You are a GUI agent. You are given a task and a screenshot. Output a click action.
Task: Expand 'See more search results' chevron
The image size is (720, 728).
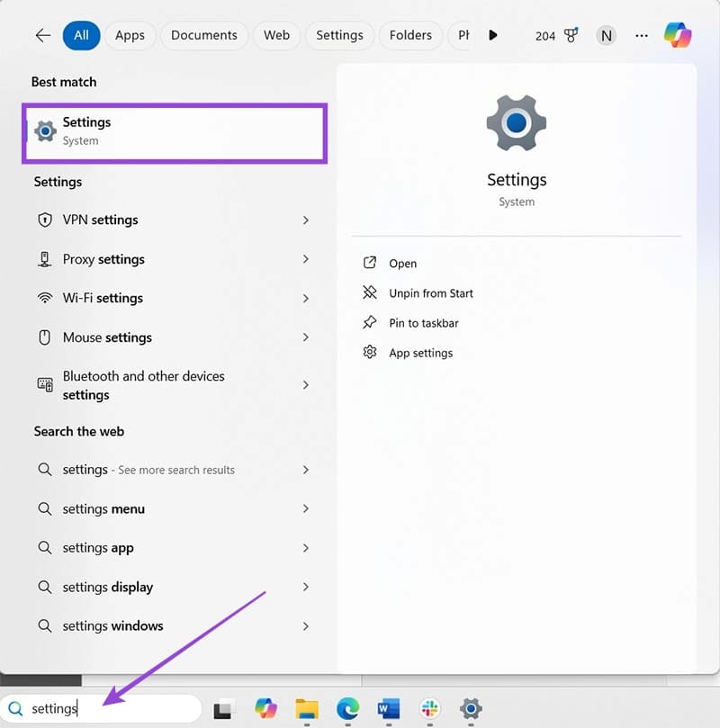[305, 470]
